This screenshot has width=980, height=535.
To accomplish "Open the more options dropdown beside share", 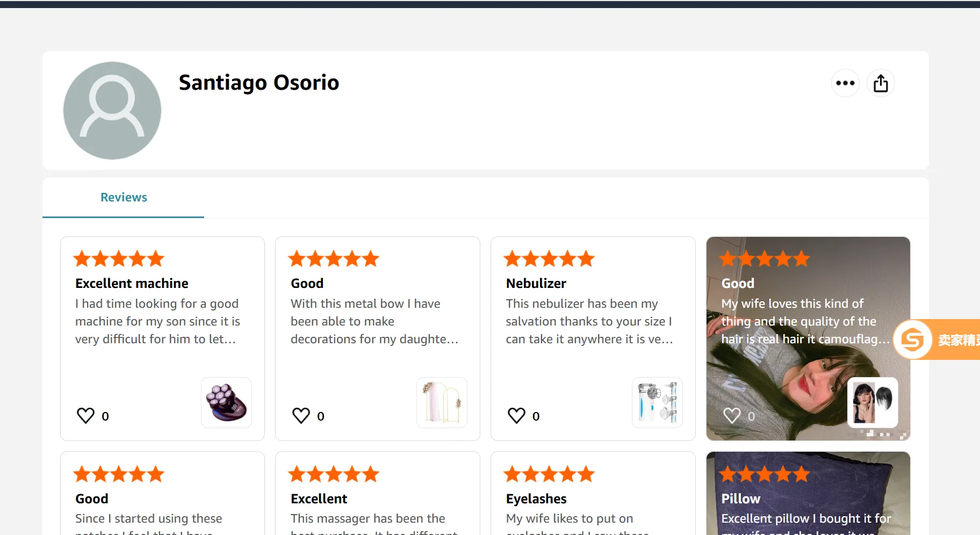I will (x=845, y=83).
